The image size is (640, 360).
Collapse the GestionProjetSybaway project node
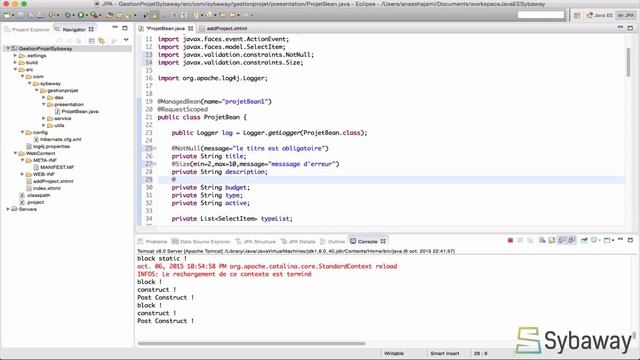coord(8,48)
